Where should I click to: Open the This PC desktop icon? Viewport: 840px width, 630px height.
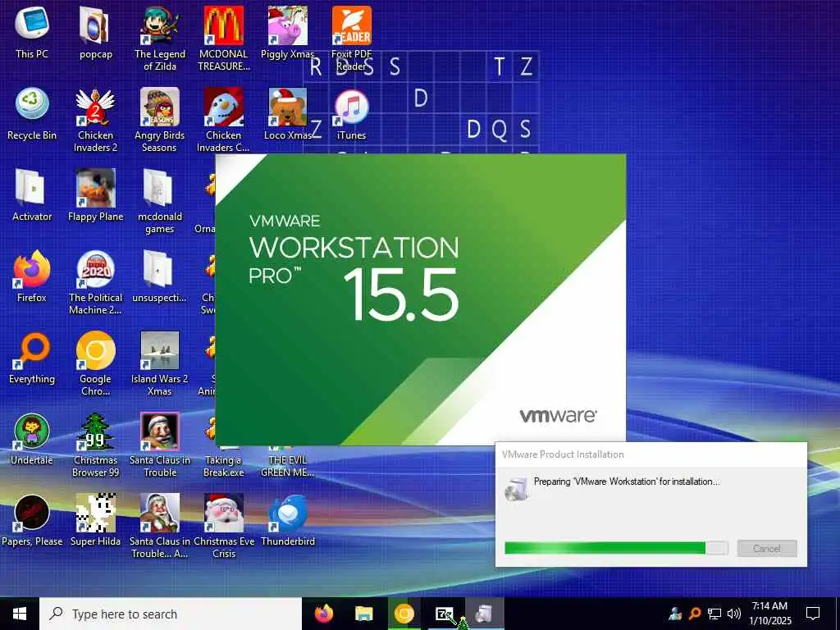pyautogui.click(x=32, y=33)
